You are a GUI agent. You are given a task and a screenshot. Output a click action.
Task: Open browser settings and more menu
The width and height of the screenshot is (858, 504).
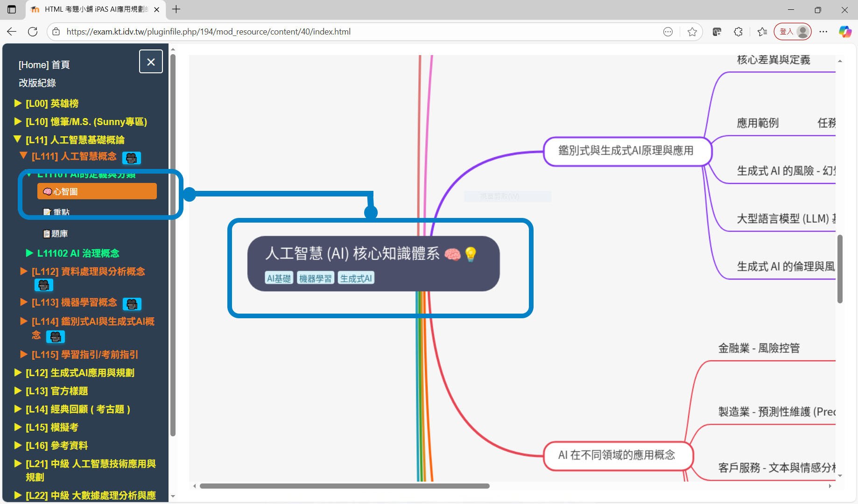tap(823, 32)
